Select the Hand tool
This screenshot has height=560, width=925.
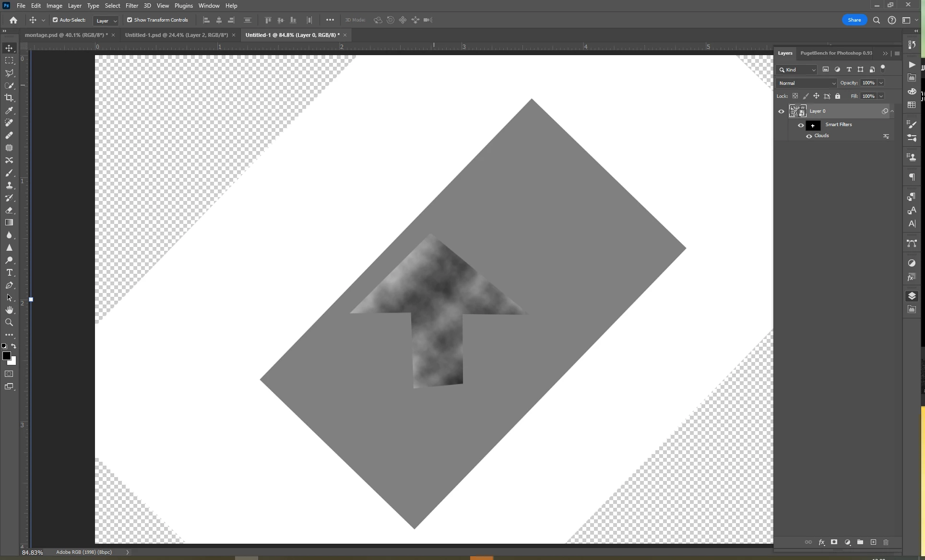(x=9, y=310)
